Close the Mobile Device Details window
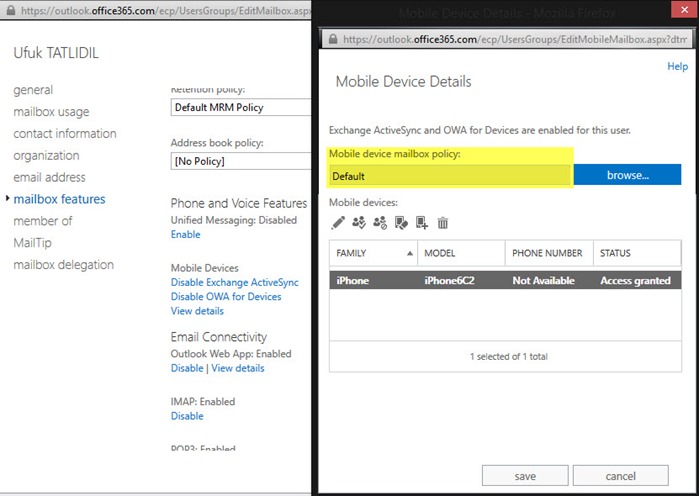699x496 pixels. [684, 9]
